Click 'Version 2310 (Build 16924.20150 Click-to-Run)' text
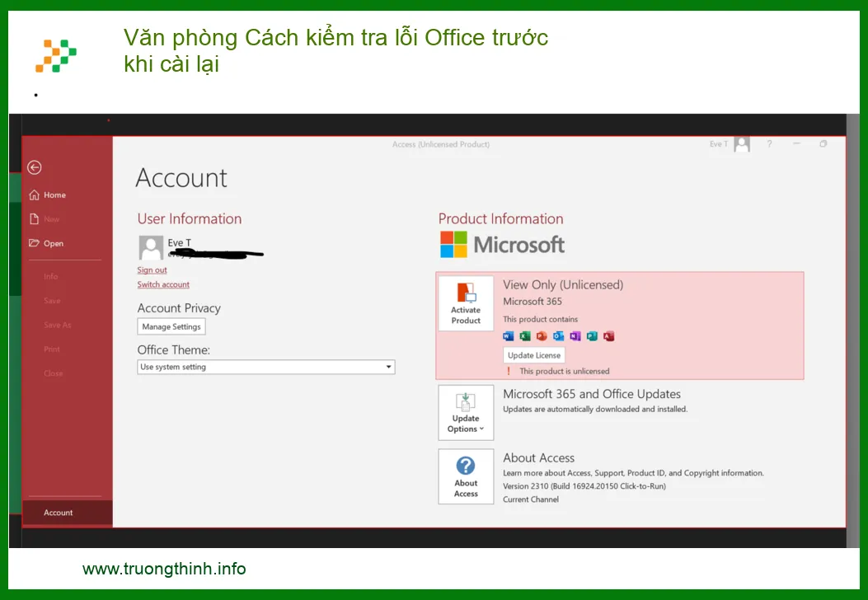The image size is (868, 600). click(x=584, y=486)
